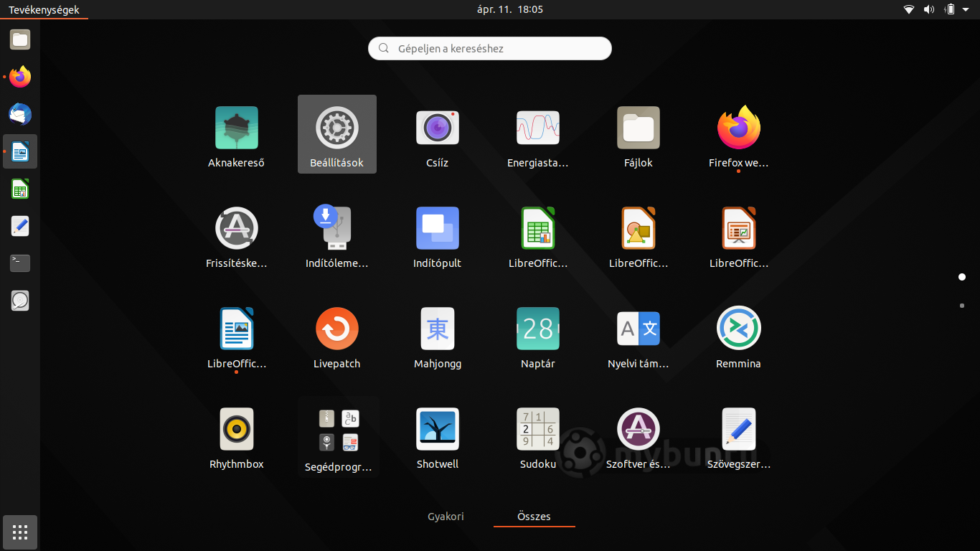Switch to the Gyakori tab
The height and width of the screenshot is (551, 980).
(x=446, y=517)
